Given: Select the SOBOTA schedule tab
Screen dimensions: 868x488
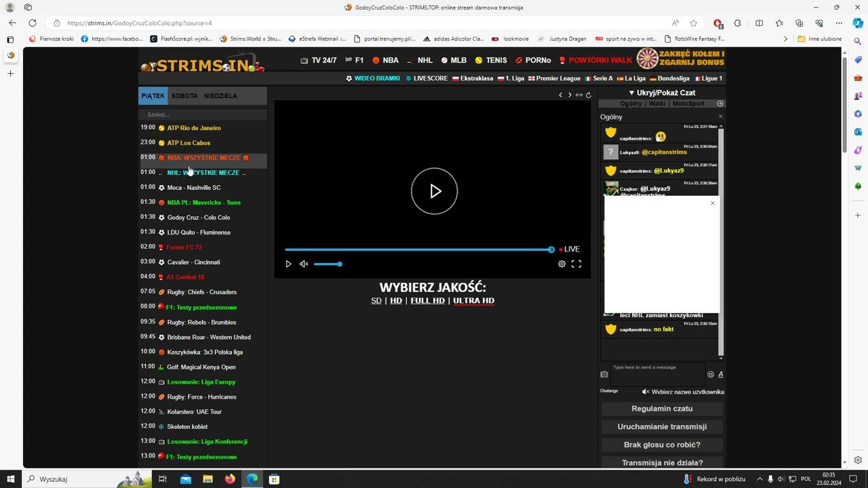Looking at the screenshot, I should (184, 96).
